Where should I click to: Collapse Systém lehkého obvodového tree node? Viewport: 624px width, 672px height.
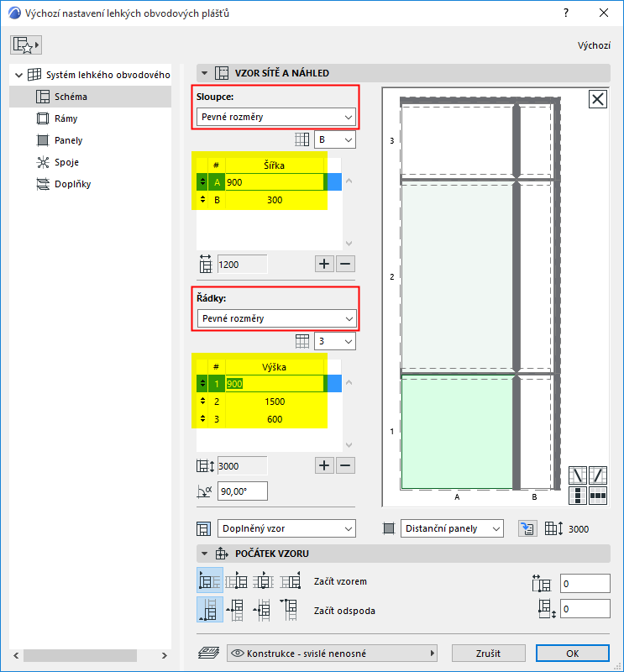point(18,75)
